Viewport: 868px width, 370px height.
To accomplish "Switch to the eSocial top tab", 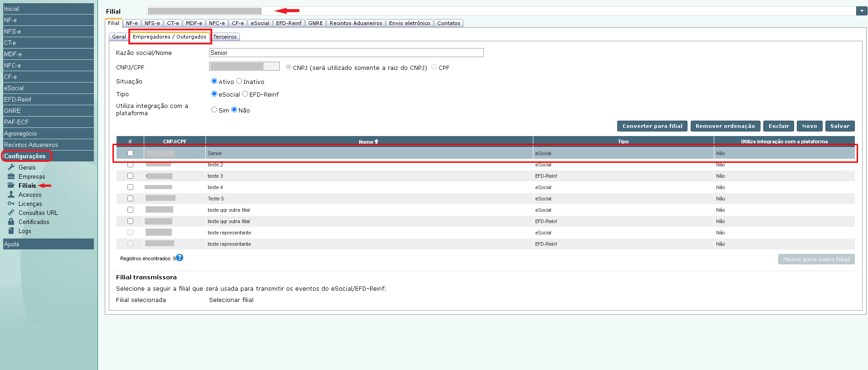I will pyautogui.click(x=260, y=23).
